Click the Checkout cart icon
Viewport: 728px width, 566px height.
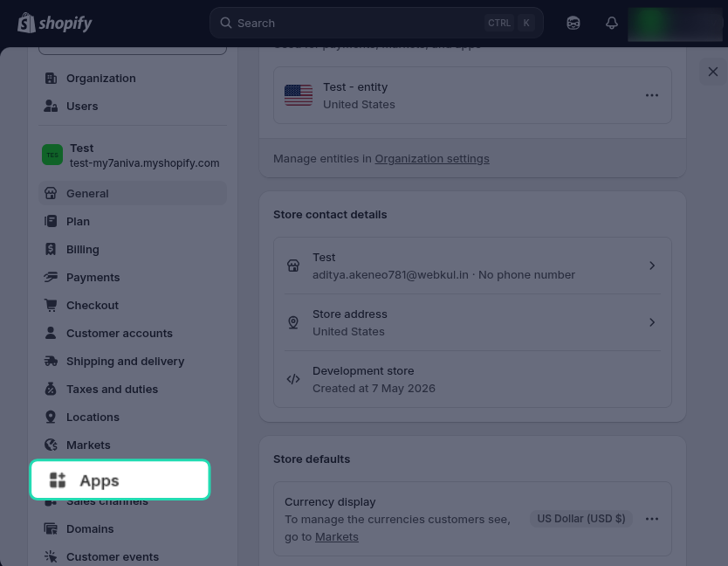click(51, 305)
